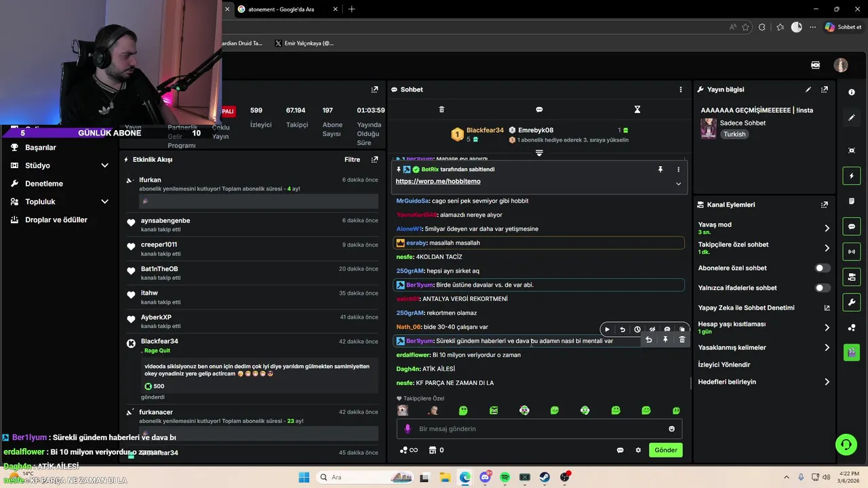Open the Sohbet panel three-dot menu
Screen dimensions: 868x488
(x=681, y=89)
